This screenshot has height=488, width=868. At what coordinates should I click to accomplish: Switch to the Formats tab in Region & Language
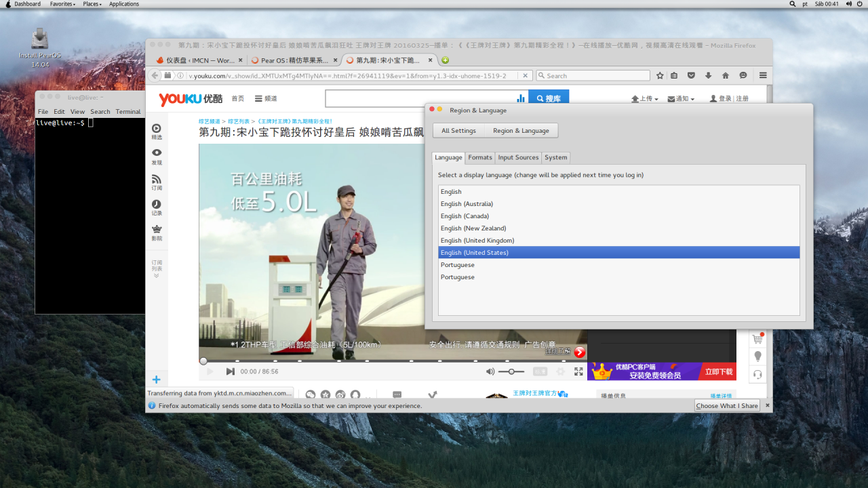(x=480, y=157)
